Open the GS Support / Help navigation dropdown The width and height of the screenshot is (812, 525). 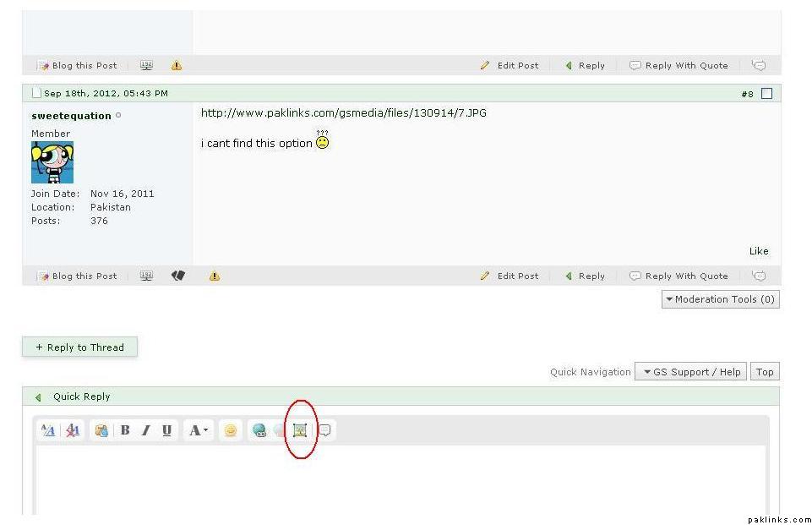pyautogui.click(x=690, y=372)
